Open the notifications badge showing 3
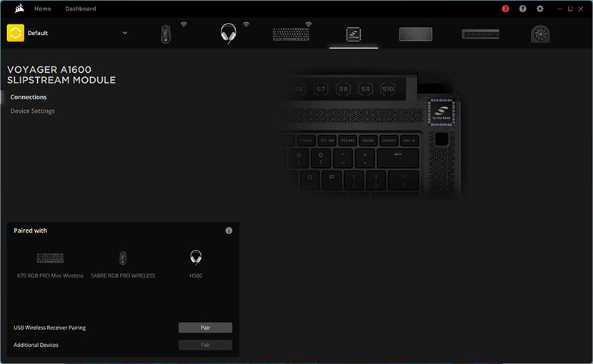 point(505,9)
